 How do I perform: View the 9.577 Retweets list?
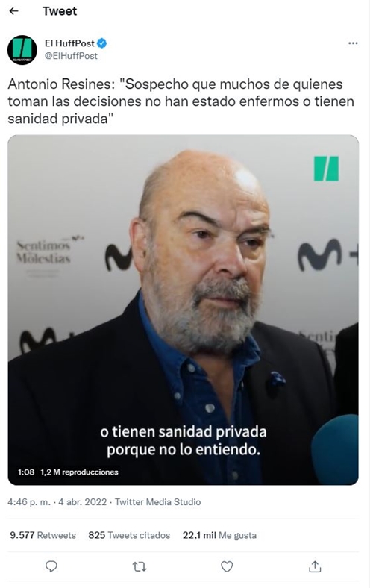click(43, 535)
